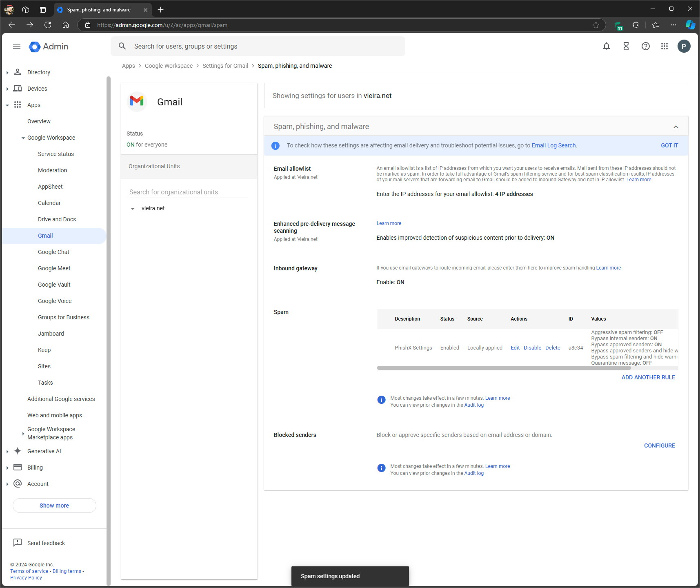Viewport: 700px width, 588px height.
Task: Click the browser address bar
Action: [342, 25]
